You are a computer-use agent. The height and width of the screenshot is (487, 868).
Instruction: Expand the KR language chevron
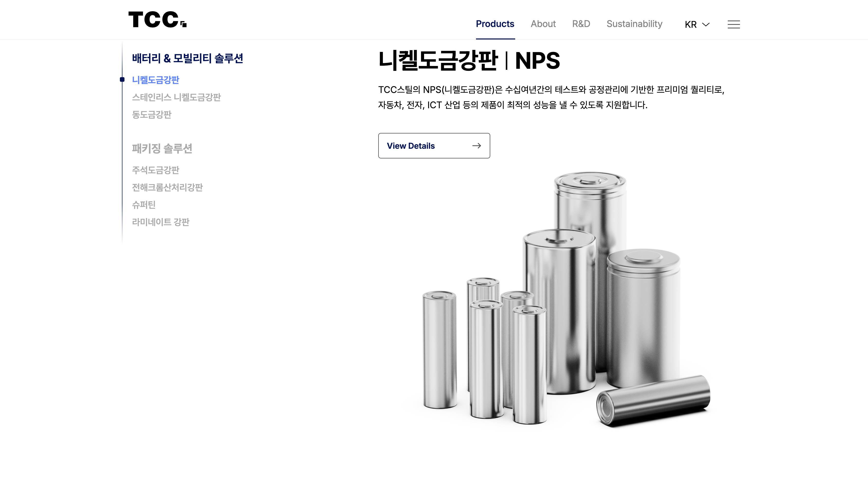coord(706,24)
